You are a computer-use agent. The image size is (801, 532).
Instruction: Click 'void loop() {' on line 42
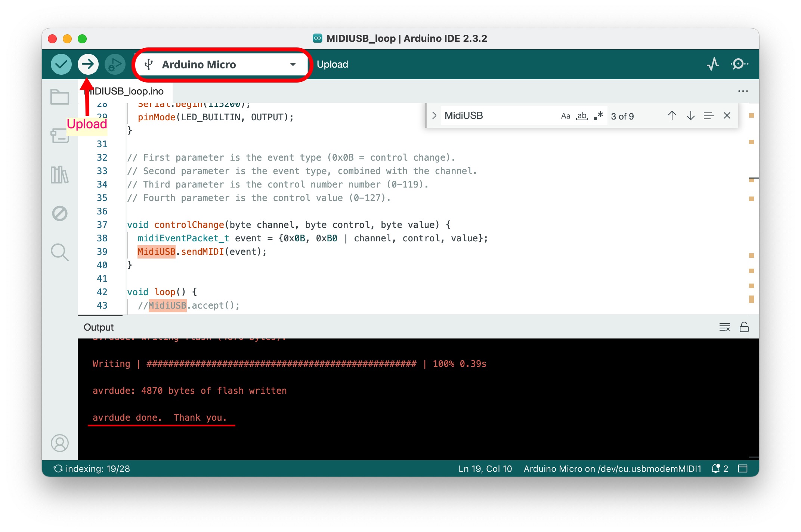coord(162,292)
